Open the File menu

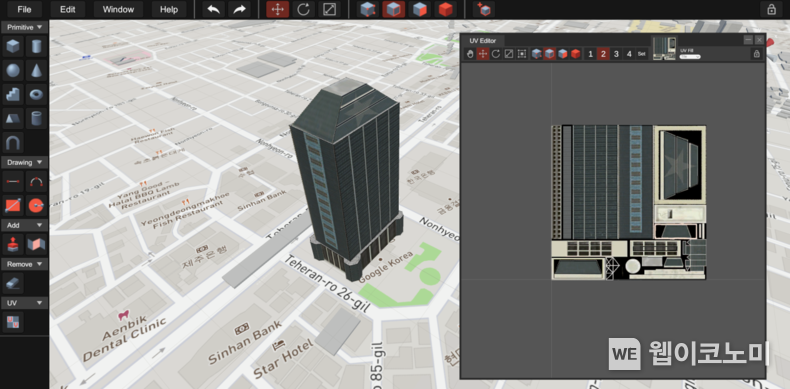pyautogui.click(x=24, y=10)
